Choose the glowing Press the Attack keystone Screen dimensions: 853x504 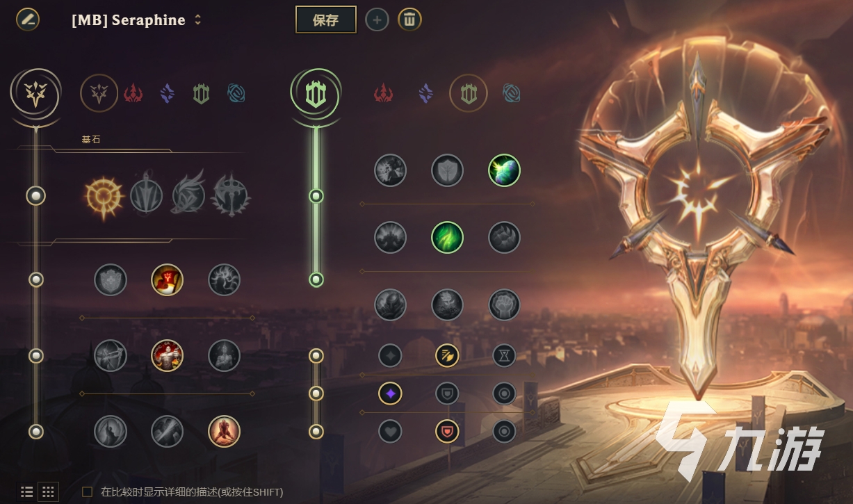(x=104, y=196)
